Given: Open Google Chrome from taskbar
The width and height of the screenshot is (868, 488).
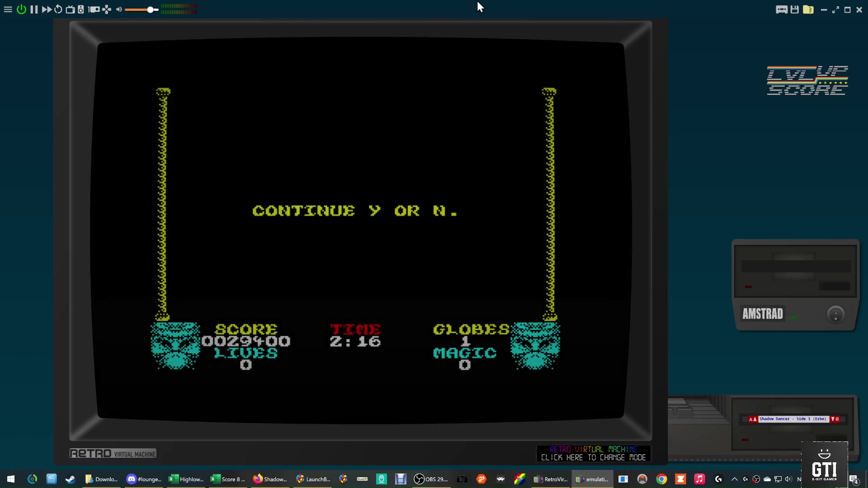Looking at the screenshot, I should coord(661,479).
